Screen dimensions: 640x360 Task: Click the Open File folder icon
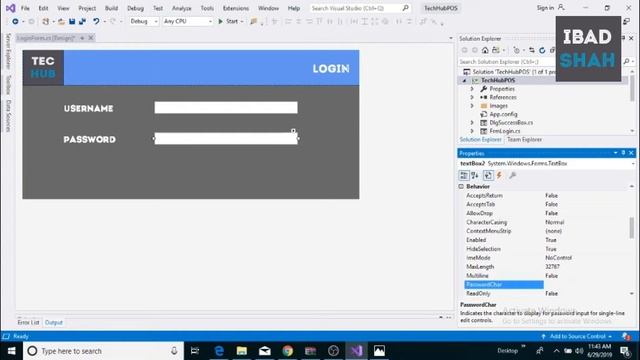61,21
